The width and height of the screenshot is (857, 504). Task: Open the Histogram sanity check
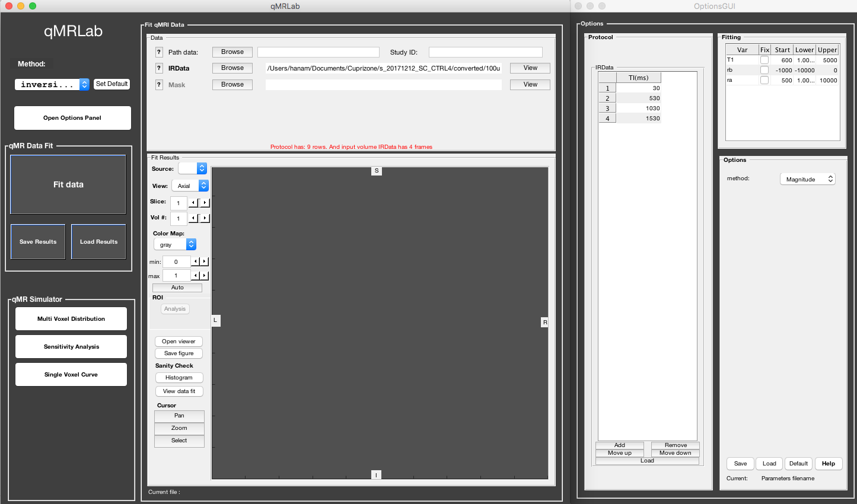(x=179, y=378)
